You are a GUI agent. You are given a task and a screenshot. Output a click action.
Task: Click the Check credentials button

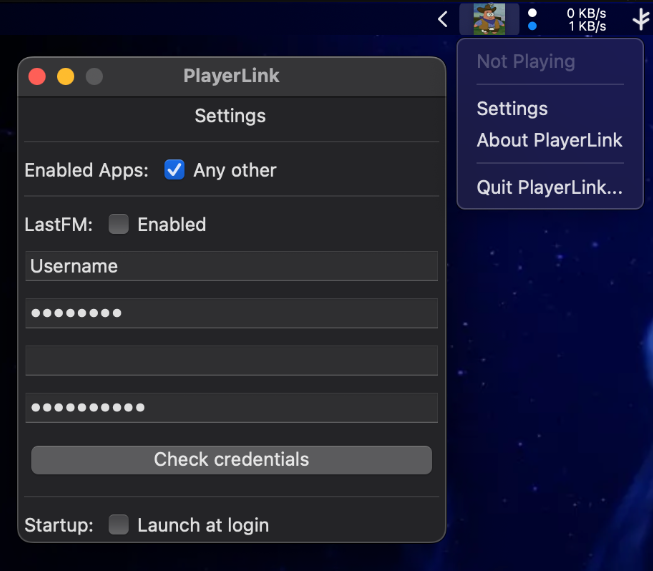pyautogui.click(x=232, y=460)
